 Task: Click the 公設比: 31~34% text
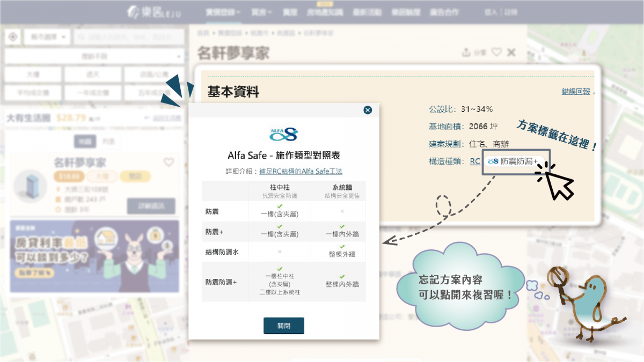460,109
